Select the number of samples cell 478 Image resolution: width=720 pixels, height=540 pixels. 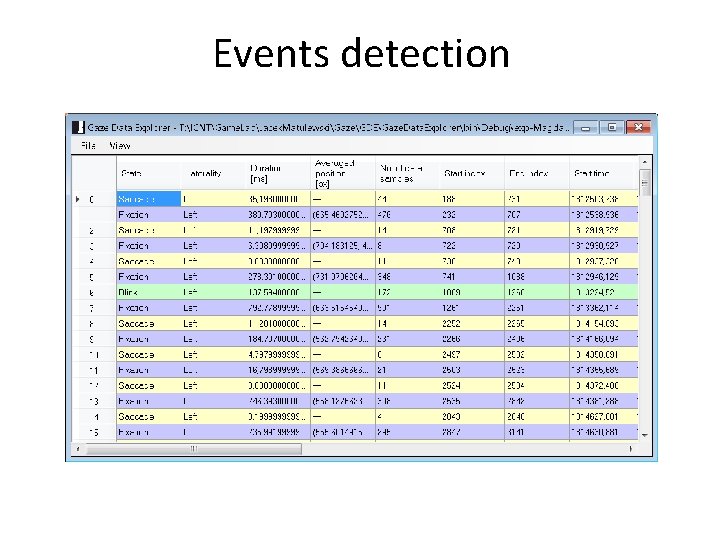click(408, 214)
